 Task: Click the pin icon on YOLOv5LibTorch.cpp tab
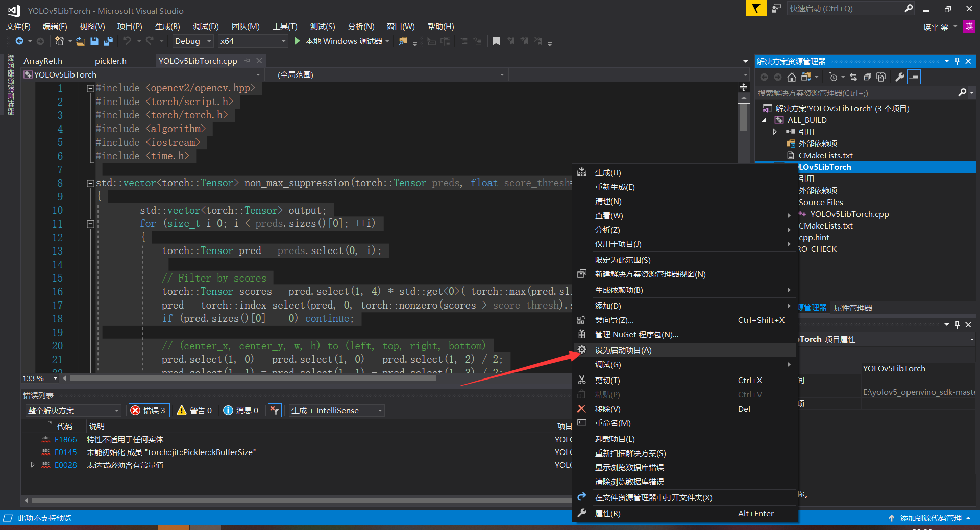(x=248, y=61)
